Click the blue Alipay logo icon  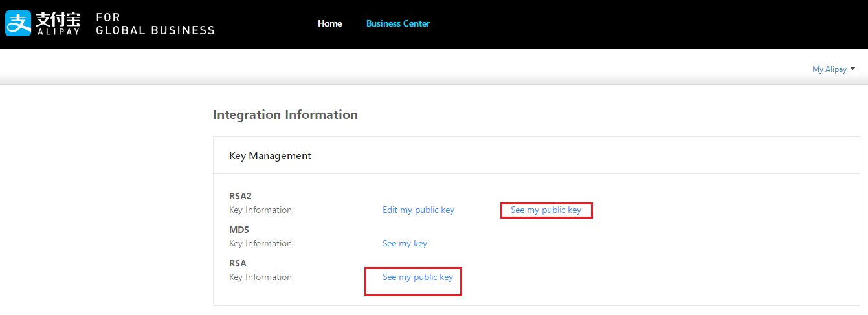18,23
